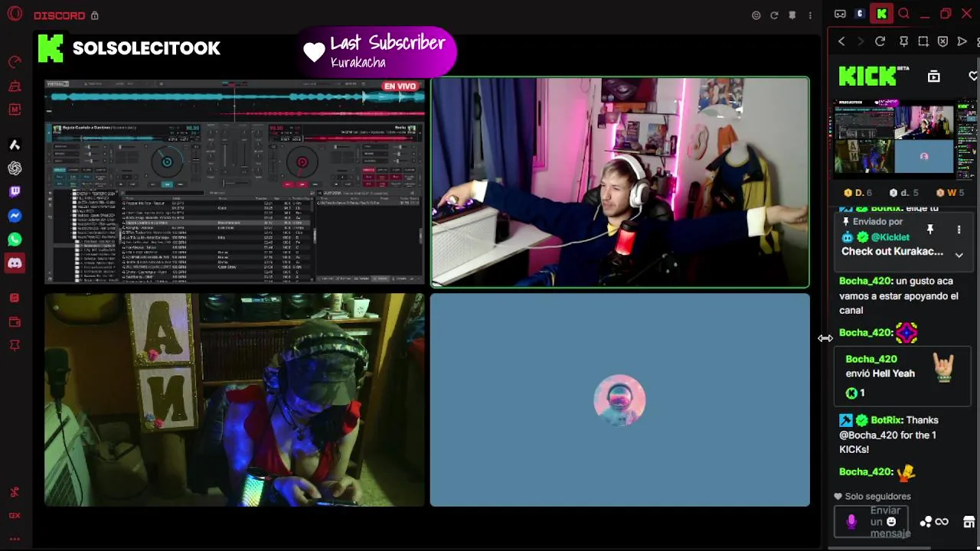Screen dimensions: 980x551
Task: Pin the Discord panel
Action: pyautogui.click(x=792, y=15)
